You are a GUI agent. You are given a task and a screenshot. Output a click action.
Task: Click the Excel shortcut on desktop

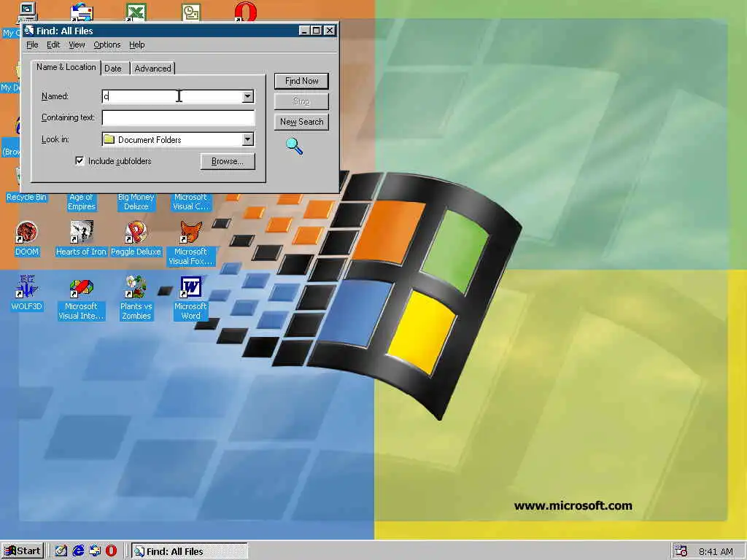[x=136, y=12]
